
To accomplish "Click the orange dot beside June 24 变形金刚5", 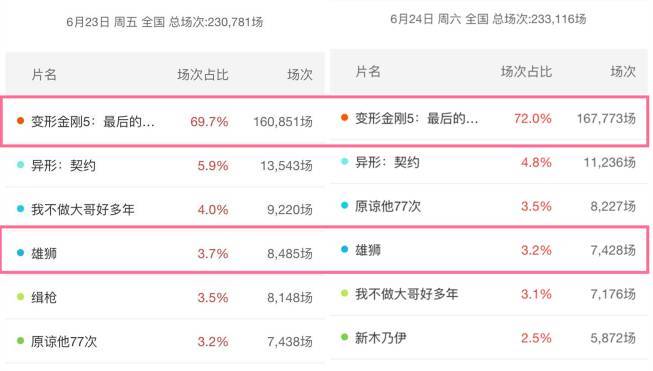I will tap(344, 118).
